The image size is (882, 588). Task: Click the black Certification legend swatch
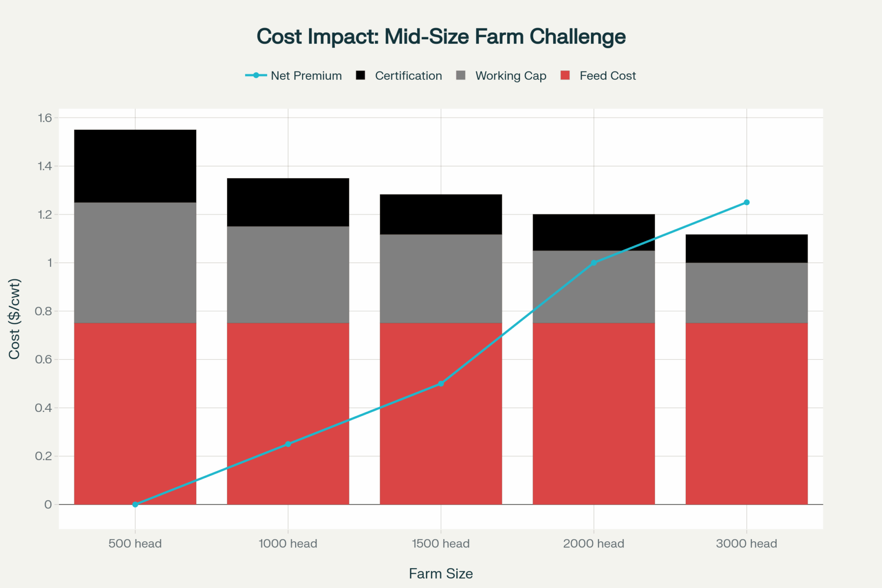click(x=361, y=75)
